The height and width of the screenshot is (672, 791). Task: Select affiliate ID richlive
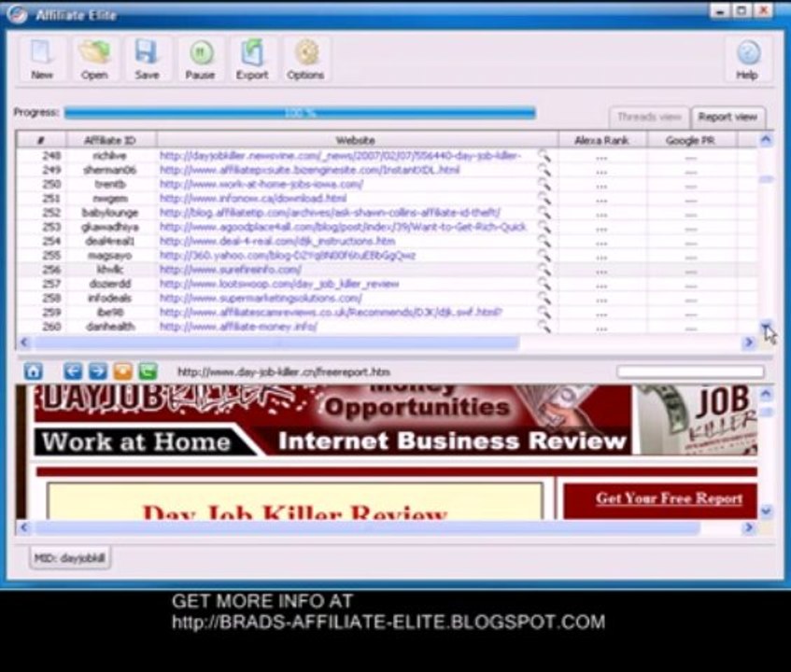(110, 156)
